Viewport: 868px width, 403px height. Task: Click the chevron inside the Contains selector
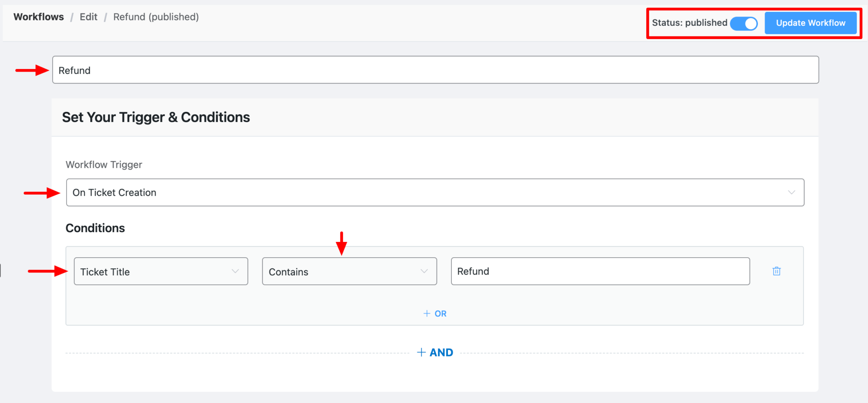[x=424, y=272]
